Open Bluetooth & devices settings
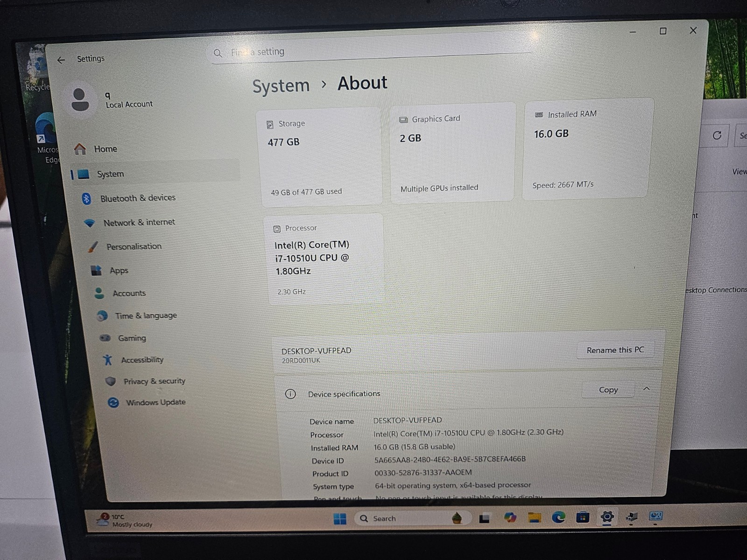The width and height of the screenshot is (747, 560). pyautogui.click(x=138, y=198)
